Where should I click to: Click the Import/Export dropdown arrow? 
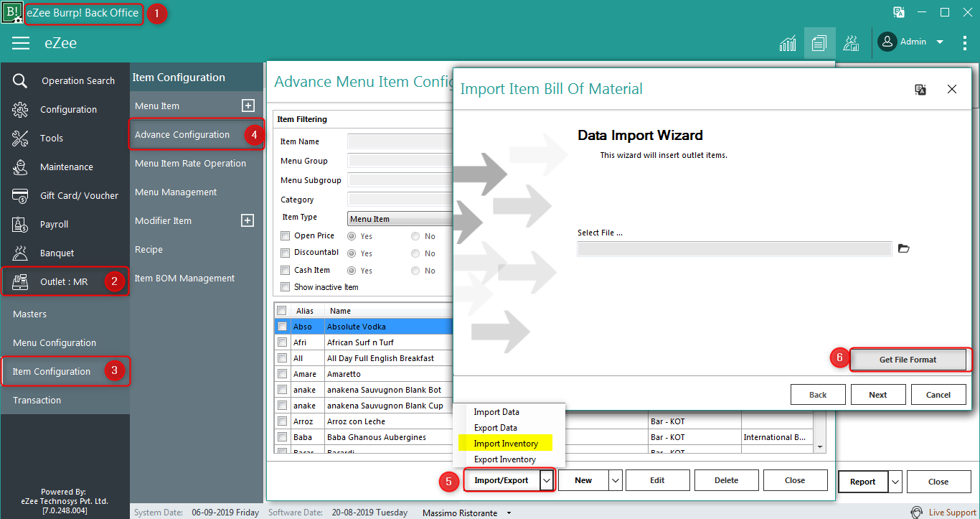click(546, 480)
